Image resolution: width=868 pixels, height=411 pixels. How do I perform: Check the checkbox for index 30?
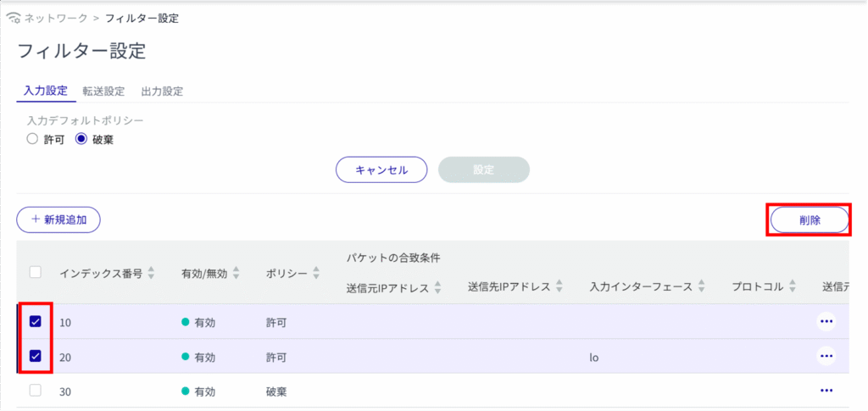pyautogui.click(x=36, y=391)
